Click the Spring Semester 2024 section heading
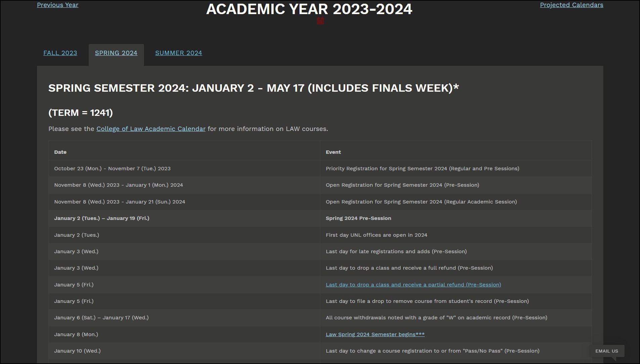The image size is (640, 364). click(254, 88)
